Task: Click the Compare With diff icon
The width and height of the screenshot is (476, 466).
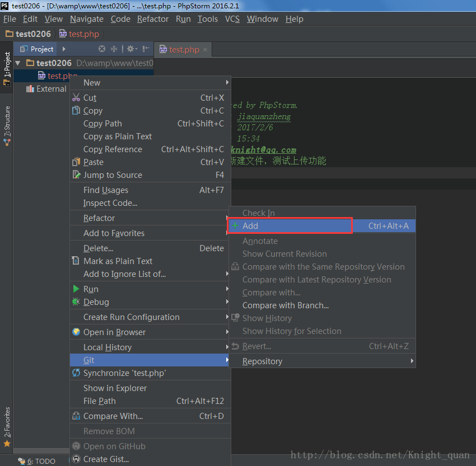Action: pyautogui.click(x=76, y=416)
